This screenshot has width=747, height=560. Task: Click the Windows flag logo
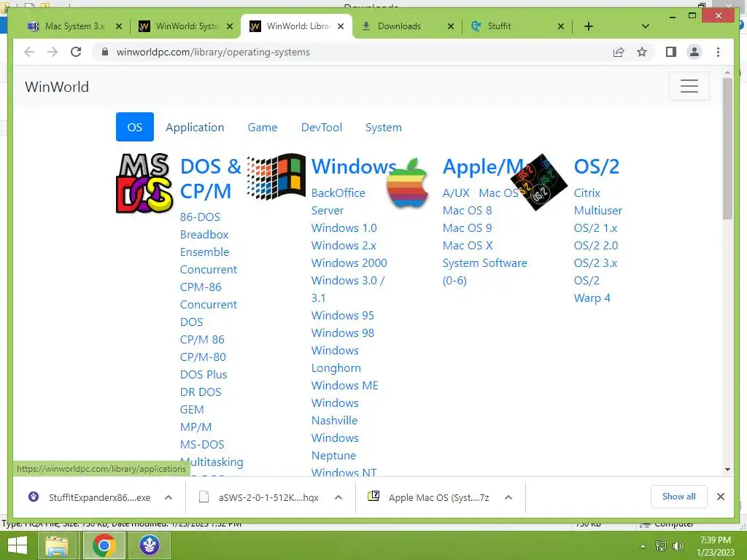point(276,176)
